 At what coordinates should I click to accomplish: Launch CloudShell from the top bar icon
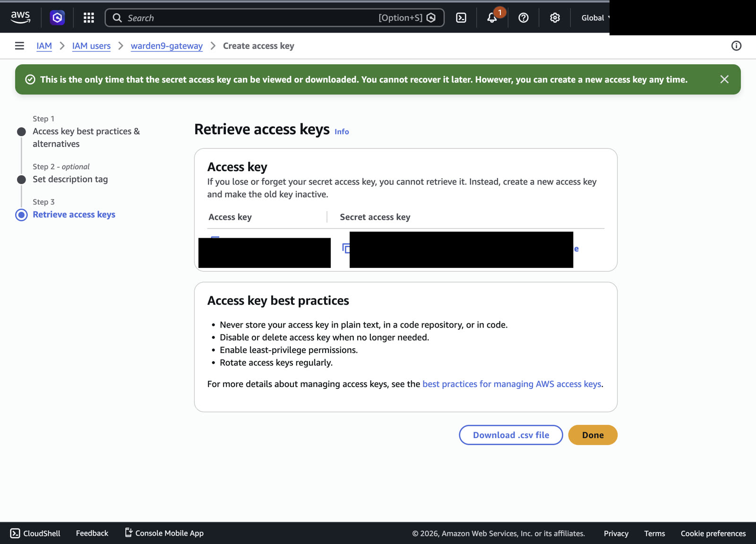[x=461, y=17]
